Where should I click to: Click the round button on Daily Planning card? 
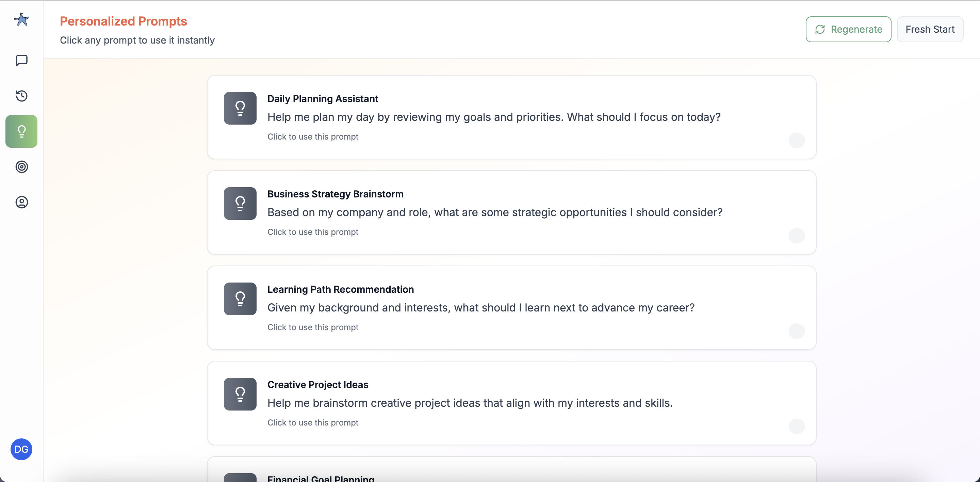(x=796, y=140)
